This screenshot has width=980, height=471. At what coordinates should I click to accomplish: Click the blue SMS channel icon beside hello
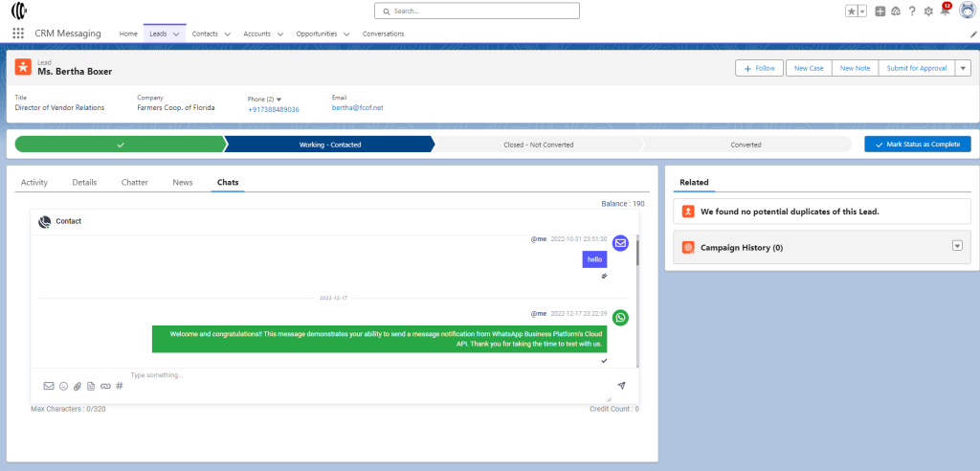[x=620, y=243]
